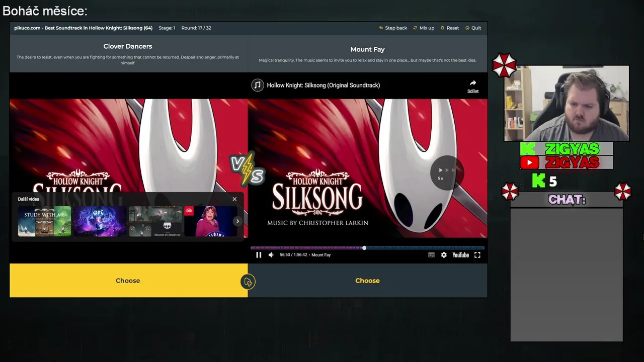Image resolution: width=644 pixels, height=362 pixels.
Task: Seek on the video progress bar
Action: (367, 248)
